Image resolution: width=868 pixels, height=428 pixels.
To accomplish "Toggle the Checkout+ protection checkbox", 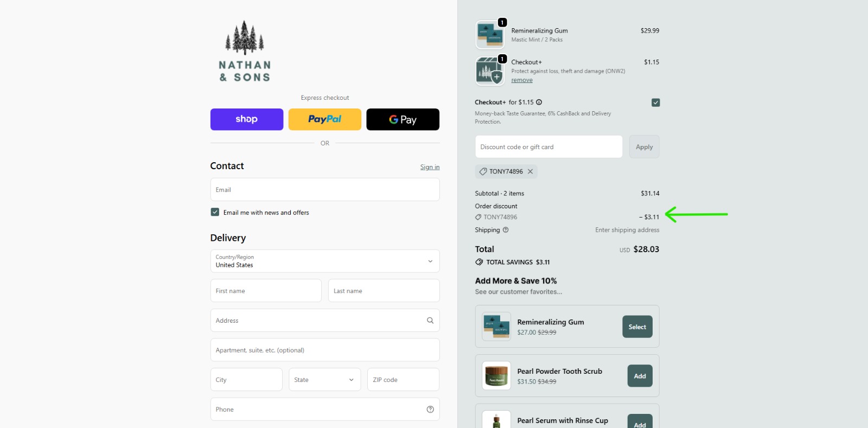I will click(x=655, y=103).
